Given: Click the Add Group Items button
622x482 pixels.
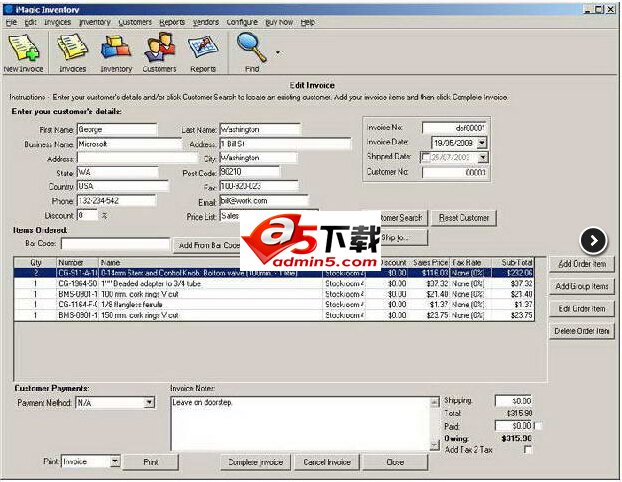Looking at the screenshot, I should (582, 286).
